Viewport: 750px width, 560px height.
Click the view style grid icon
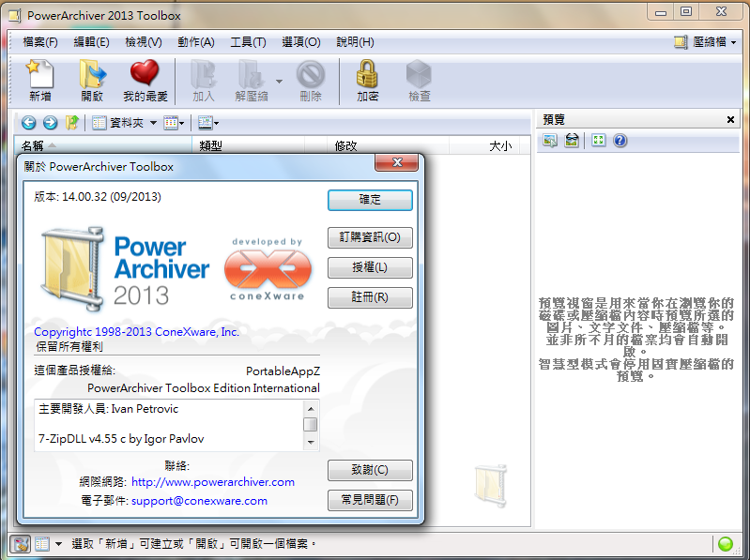click(x=170, y=123)
